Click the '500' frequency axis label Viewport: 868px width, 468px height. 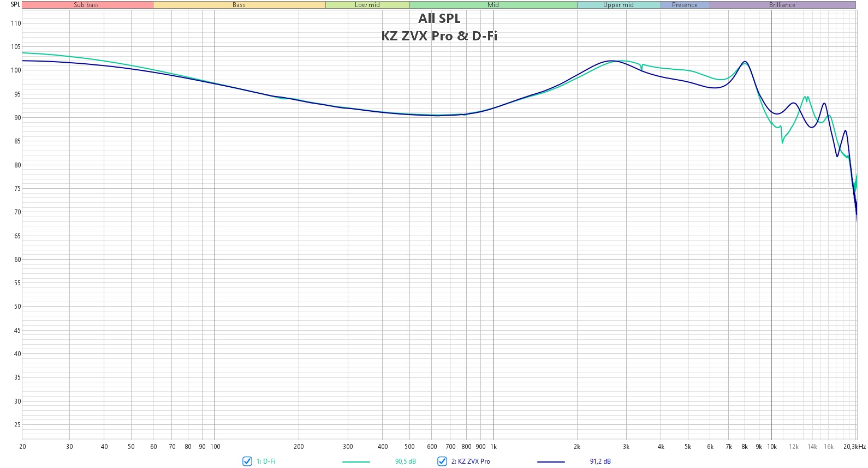pos(410,447)
